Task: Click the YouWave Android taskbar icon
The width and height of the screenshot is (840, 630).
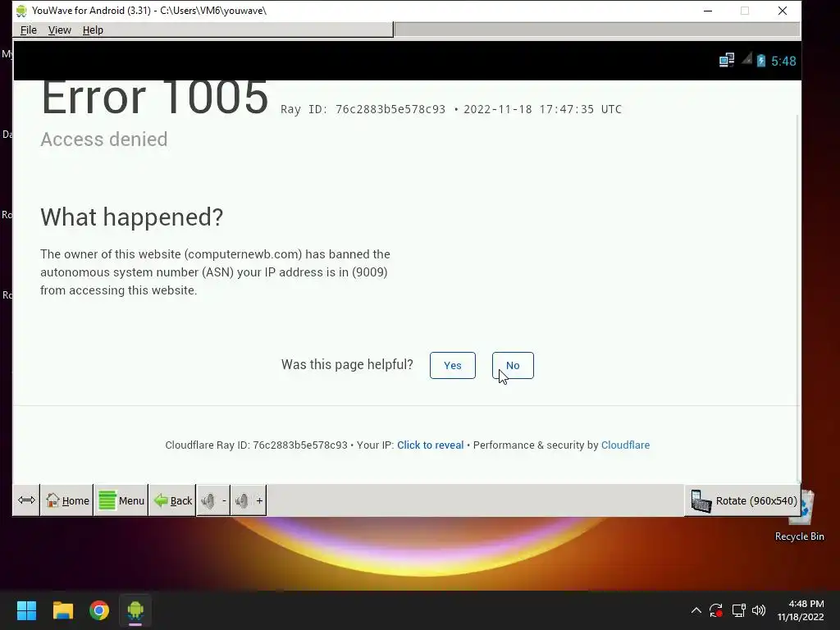Action: pyautogui.click(x=135, y=610)
